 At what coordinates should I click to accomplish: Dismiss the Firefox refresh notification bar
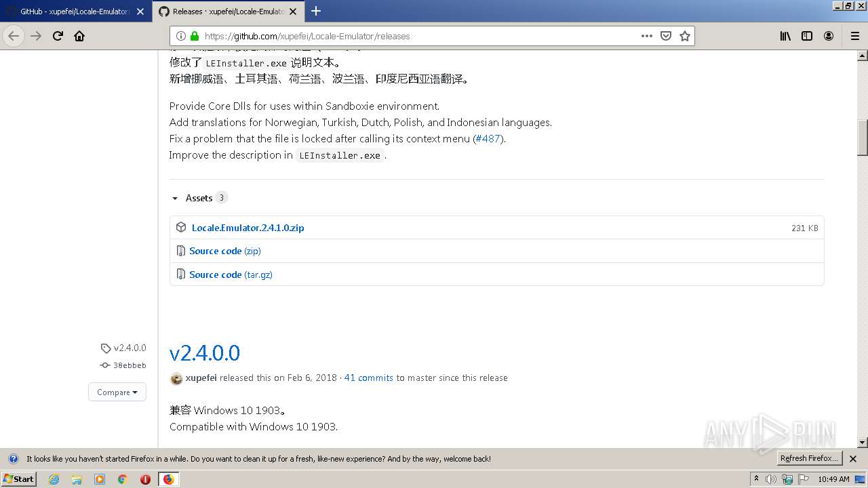(x=853, y=459)
